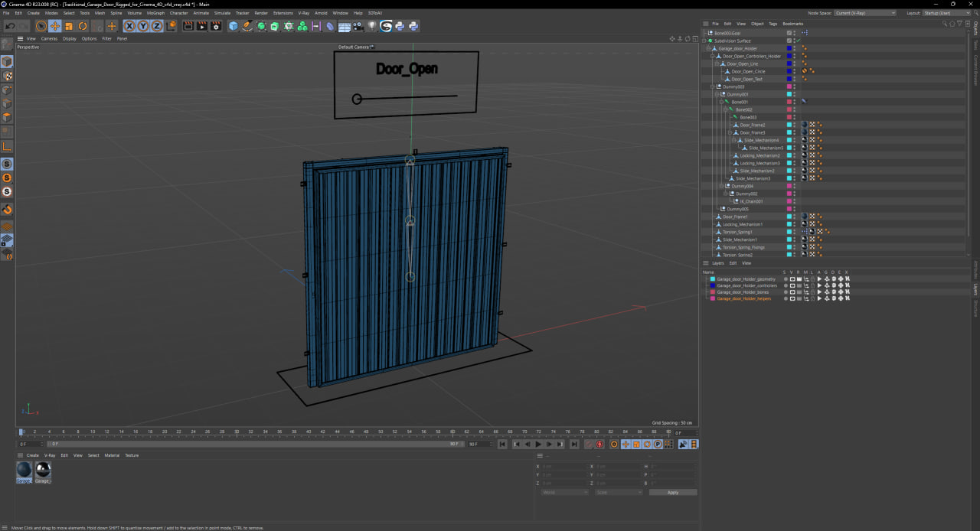Open the Node Space dropdown
Viewport: 980px width, 531px height.
[x=864, y=13]
